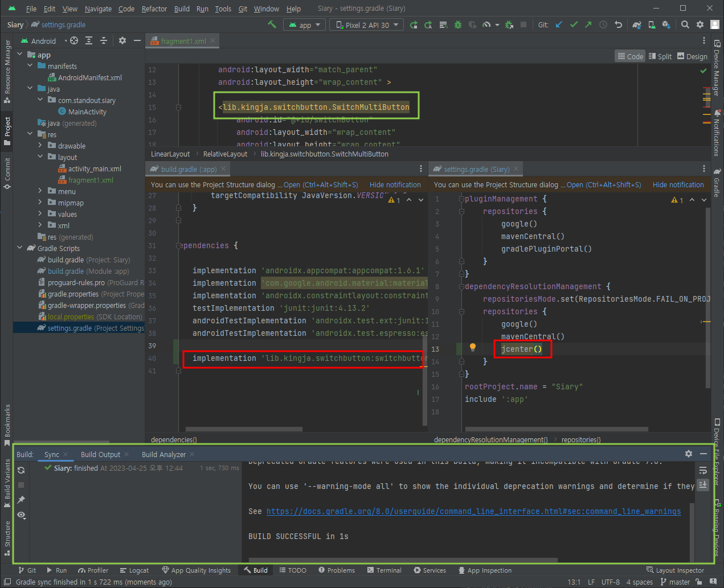724x588 pixels.
Task: Toggle the Pin Tab icon in Build panel
Action: pos(21,499)
